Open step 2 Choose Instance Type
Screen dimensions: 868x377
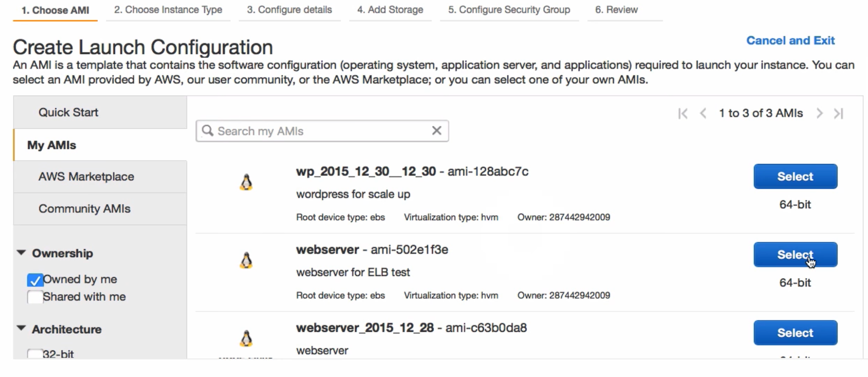coord(168,10)
